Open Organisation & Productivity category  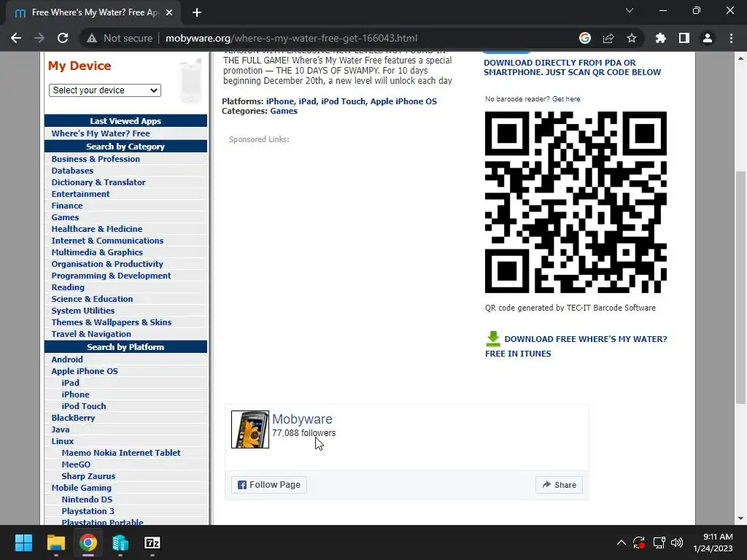pos(107,264)
